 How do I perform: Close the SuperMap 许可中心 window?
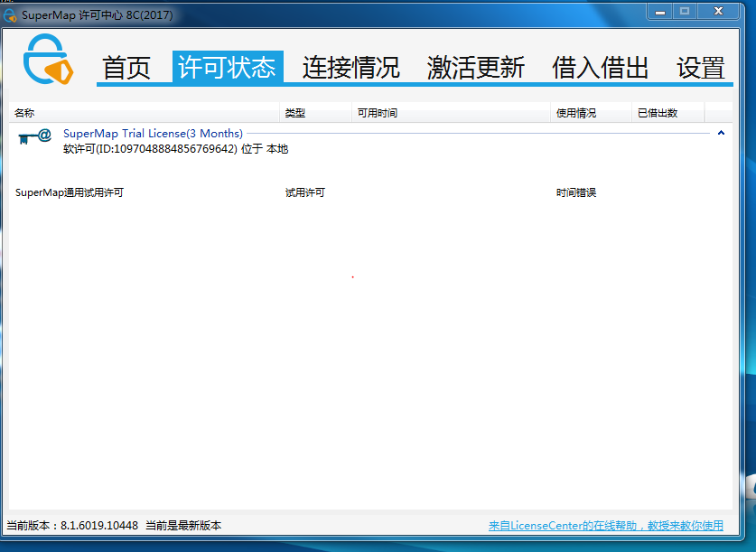[x=718, y=12]
